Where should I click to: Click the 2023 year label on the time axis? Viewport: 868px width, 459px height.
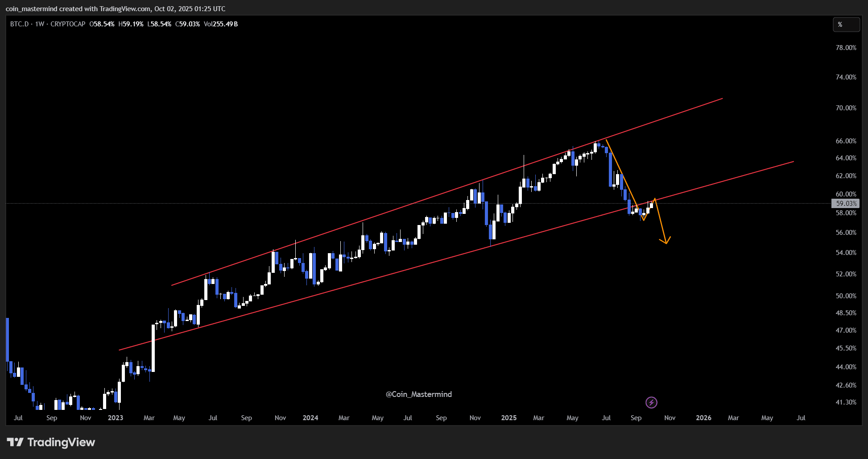[x=116, y=418]
